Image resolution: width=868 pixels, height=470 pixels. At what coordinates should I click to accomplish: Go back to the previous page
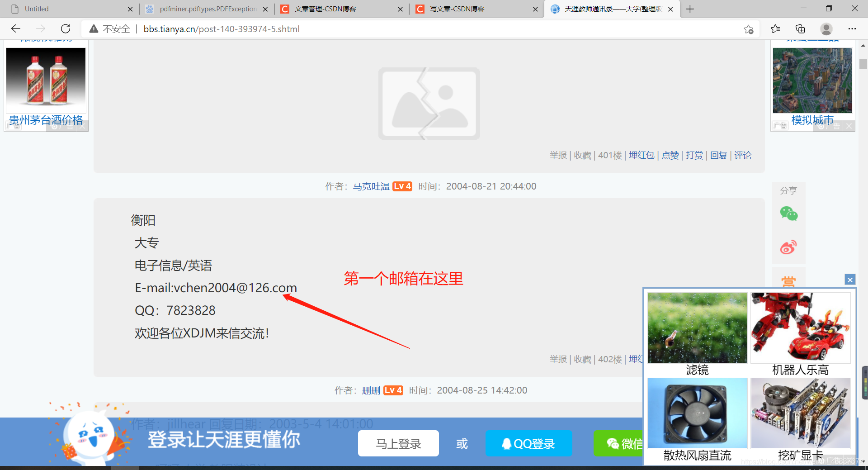[x=16, y=29]
